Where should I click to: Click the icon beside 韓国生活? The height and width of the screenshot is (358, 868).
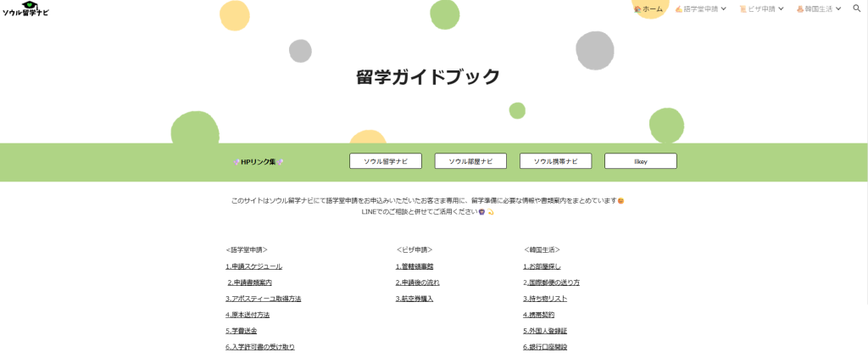point(799,8)
